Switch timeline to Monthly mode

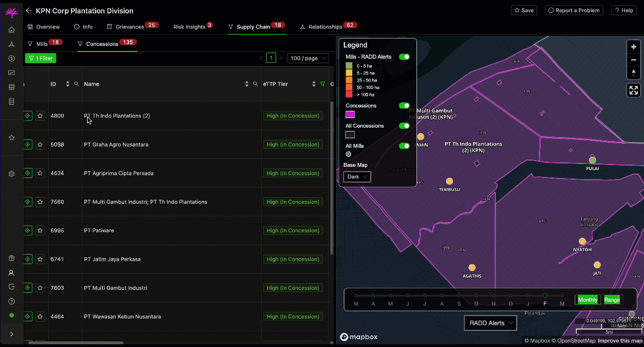click(588, 300)
